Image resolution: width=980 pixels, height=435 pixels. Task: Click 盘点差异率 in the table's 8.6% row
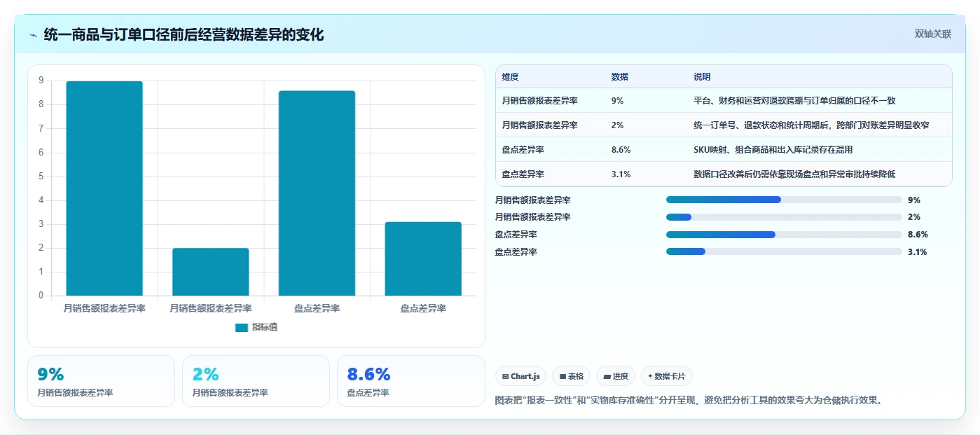523,149
